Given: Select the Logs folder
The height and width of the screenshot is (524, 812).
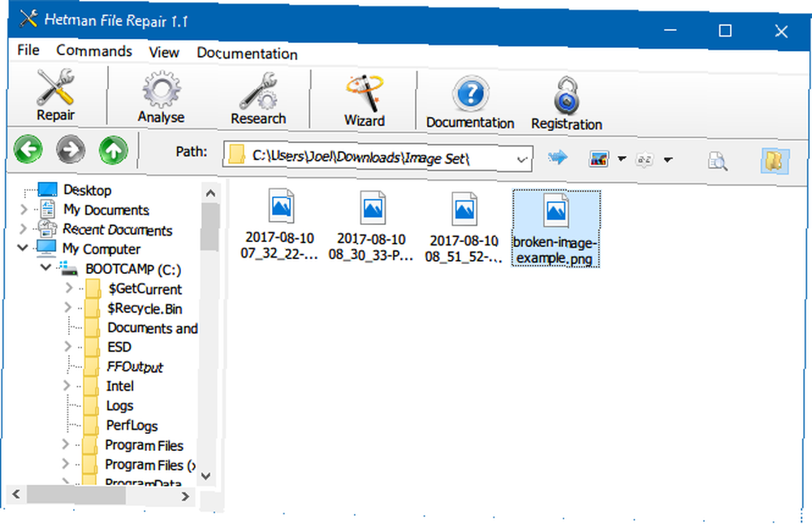Looking at the screenshot, I should [119, 406].
